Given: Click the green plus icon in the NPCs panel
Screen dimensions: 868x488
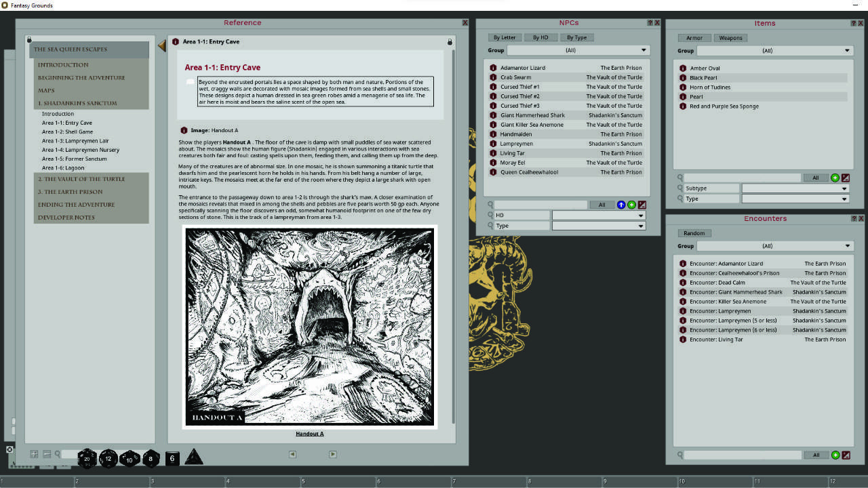Looking at the screenshot, I should click(x=631, y=204).
